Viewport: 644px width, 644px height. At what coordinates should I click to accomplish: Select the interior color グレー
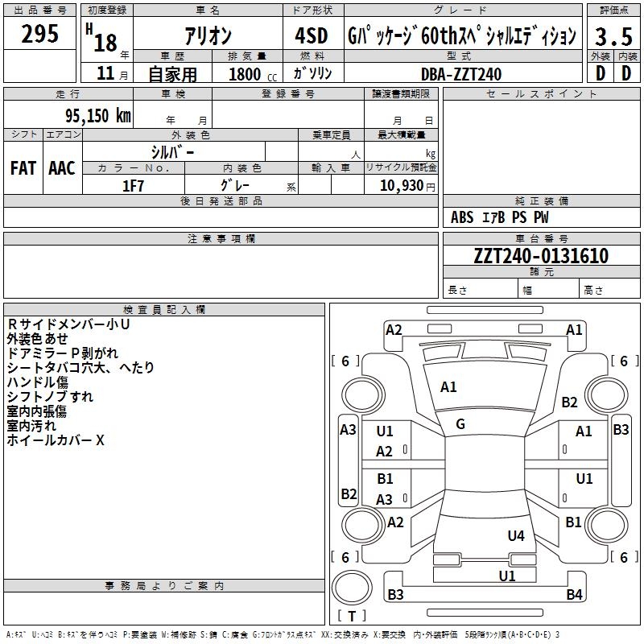[235, 185]
